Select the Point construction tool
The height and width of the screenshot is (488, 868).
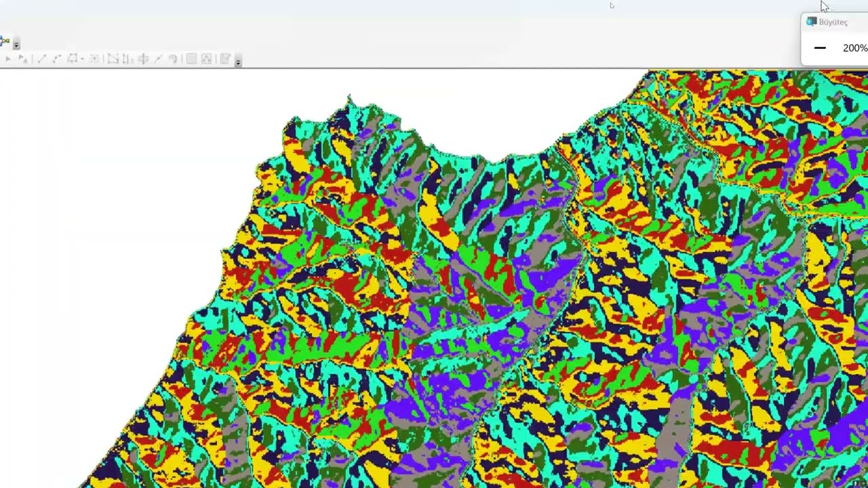tap(94, 59)
